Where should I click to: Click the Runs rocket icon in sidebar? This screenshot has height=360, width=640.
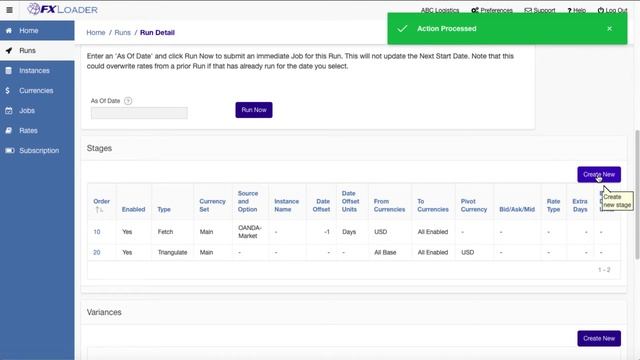[x=9, y=51]
